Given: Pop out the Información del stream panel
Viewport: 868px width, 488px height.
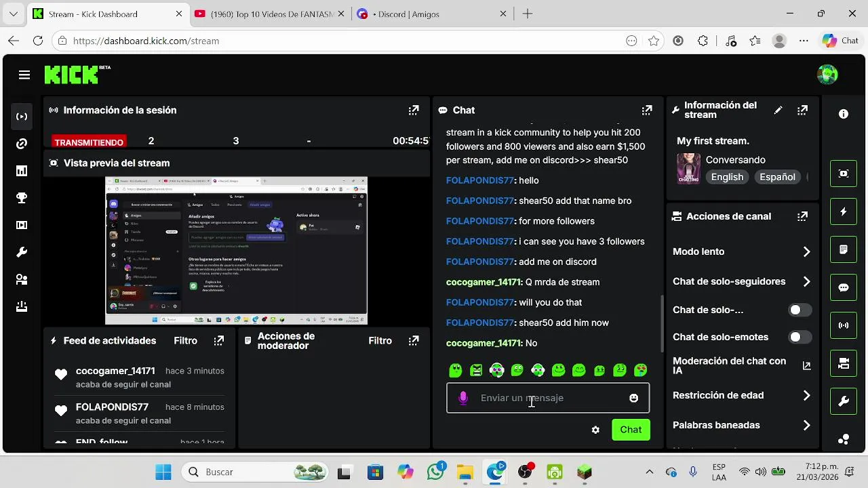Looking at the screenshot, I should tap(802, 110).
